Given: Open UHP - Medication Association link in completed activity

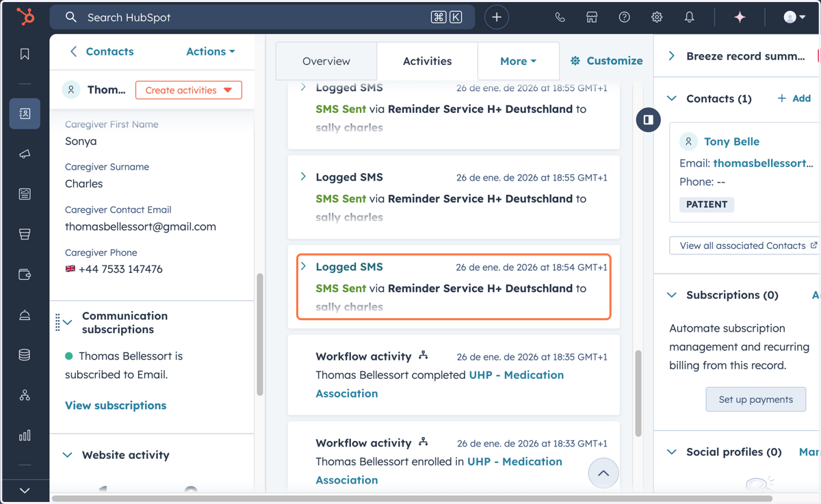Looking at the screenshot, I should pyautogui.click(x=439, y=384).
